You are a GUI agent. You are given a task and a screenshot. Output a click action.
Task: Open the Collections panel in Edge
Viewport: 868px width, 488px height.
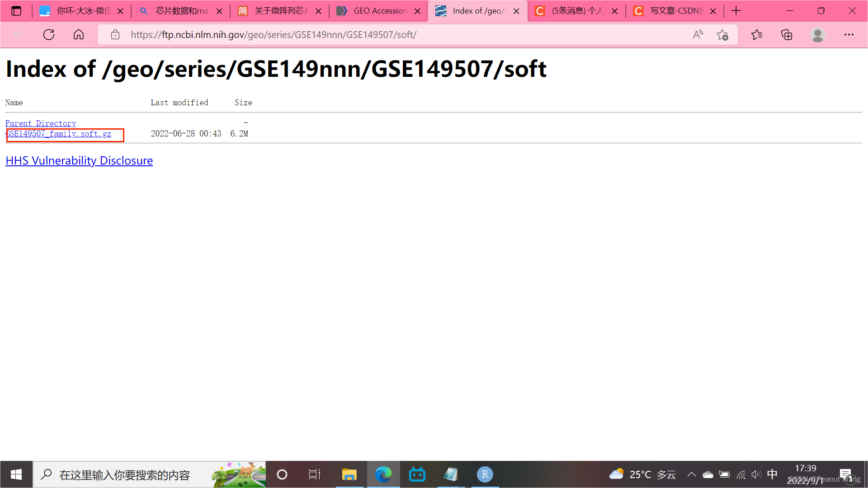click(x=787, y=34)
